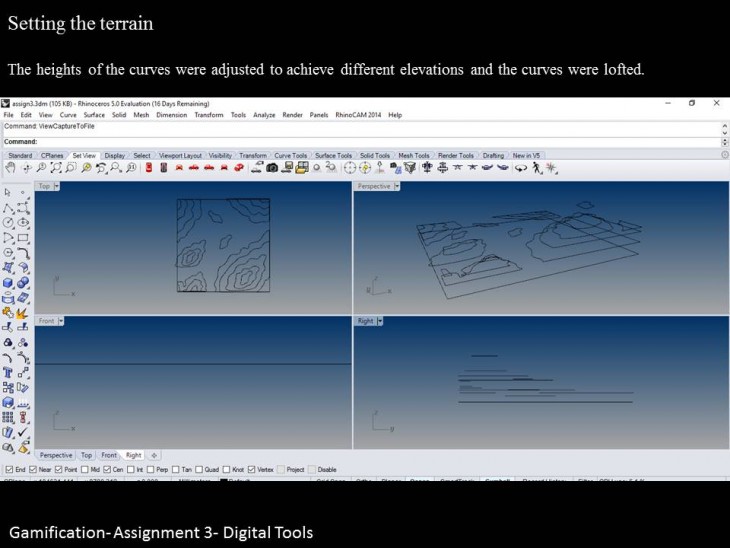Open the Top viewport dropdown arrow
This screenshot has height=548, width=730.
[57, 186]
